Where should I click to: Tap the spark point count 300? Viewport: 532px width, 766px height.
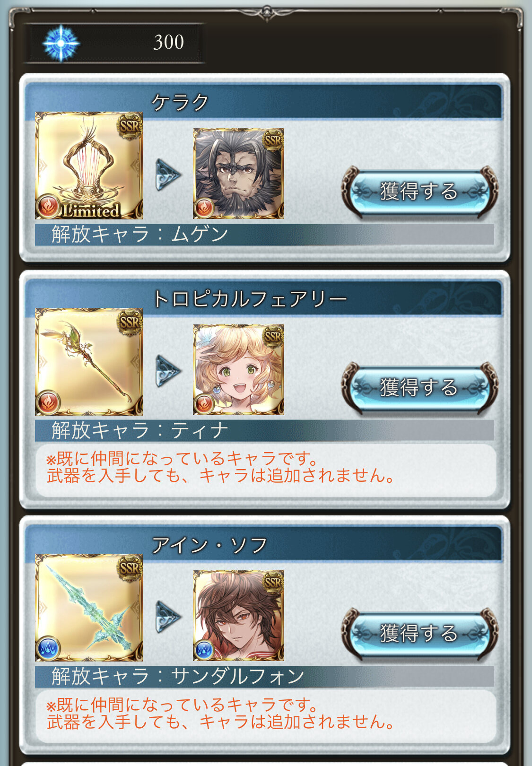click(x=169, y=42)
